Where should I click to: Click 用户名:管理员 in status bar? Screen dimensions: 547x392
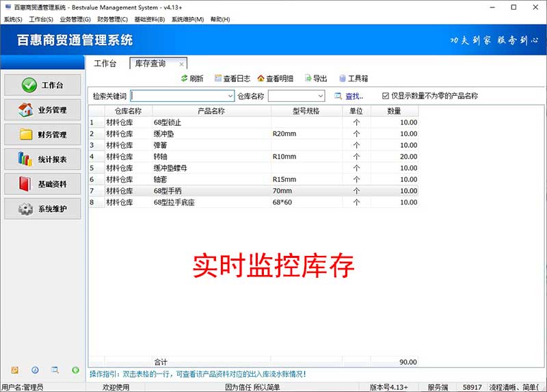(x=22, y=387)
